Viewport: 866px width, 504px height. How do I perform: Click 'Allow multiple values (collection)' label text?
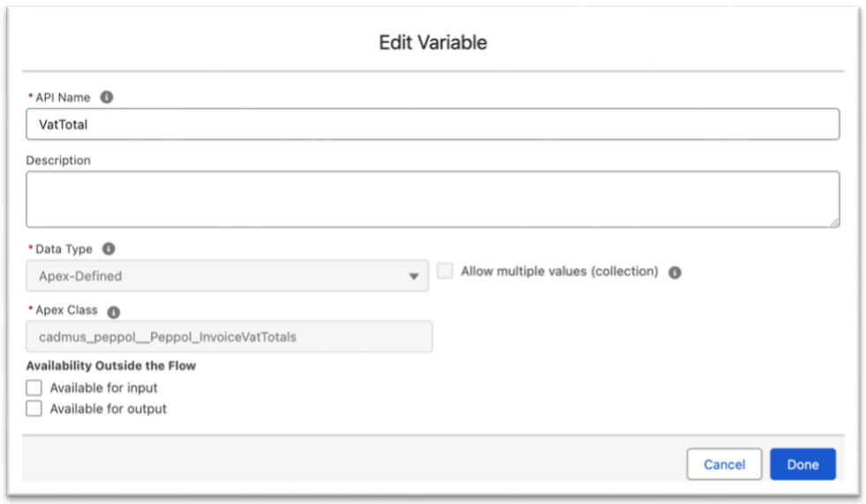[x=559, y=271]
